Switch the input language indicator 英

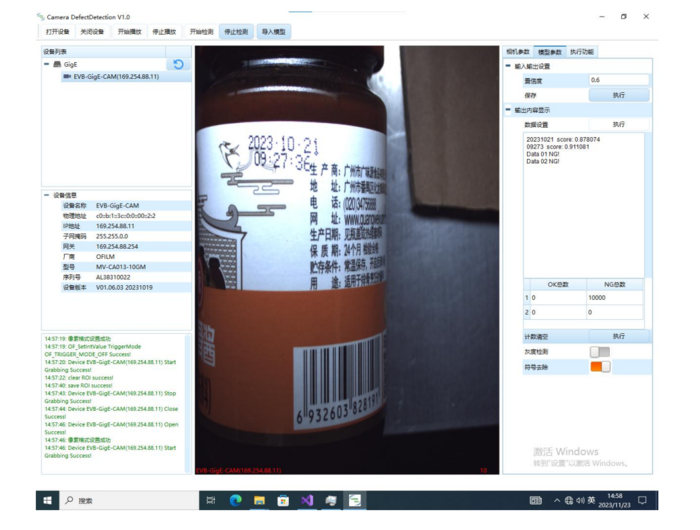591,501
